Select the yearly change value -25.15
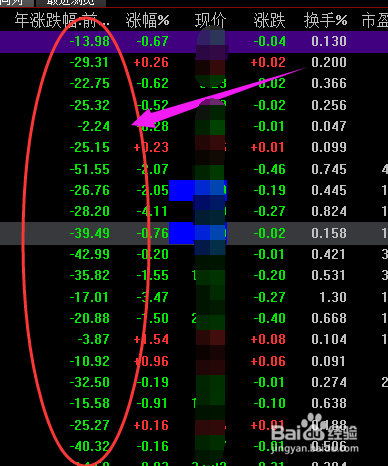 pos(90,147)
